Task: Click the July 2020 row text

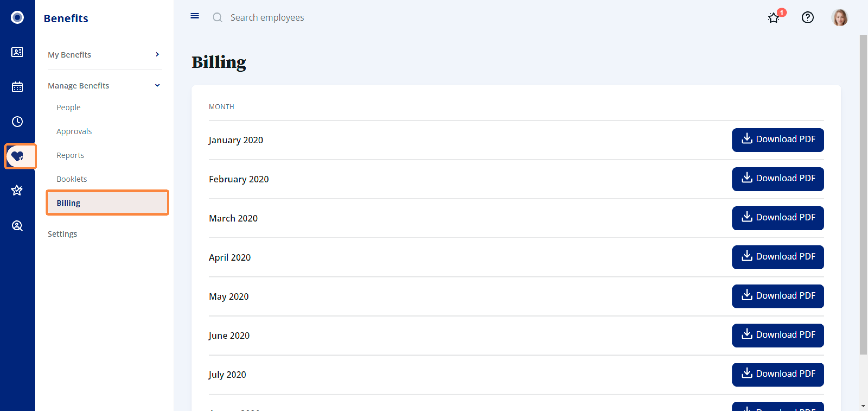Action: [228, 375]
